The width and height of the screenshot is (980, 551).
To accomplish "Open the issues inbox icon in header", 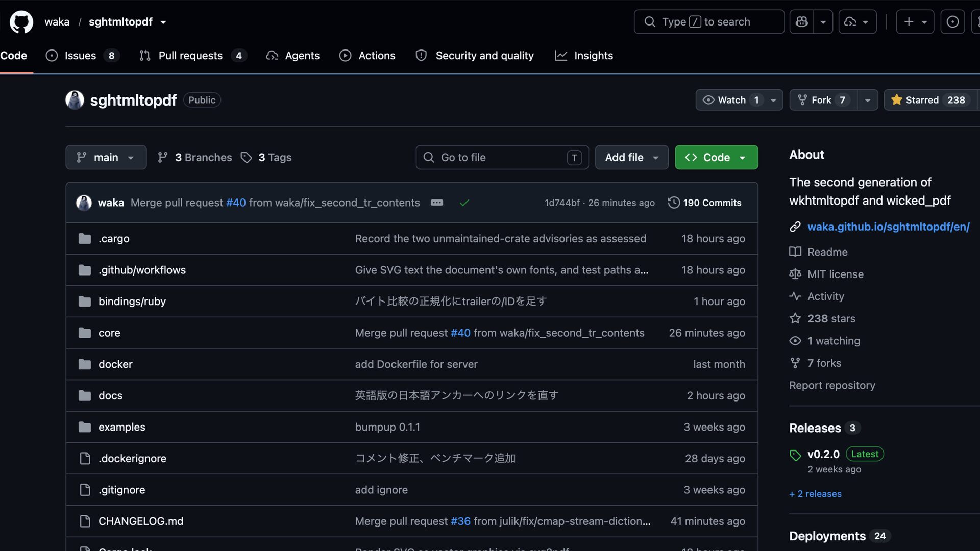I will pos(952,22).
